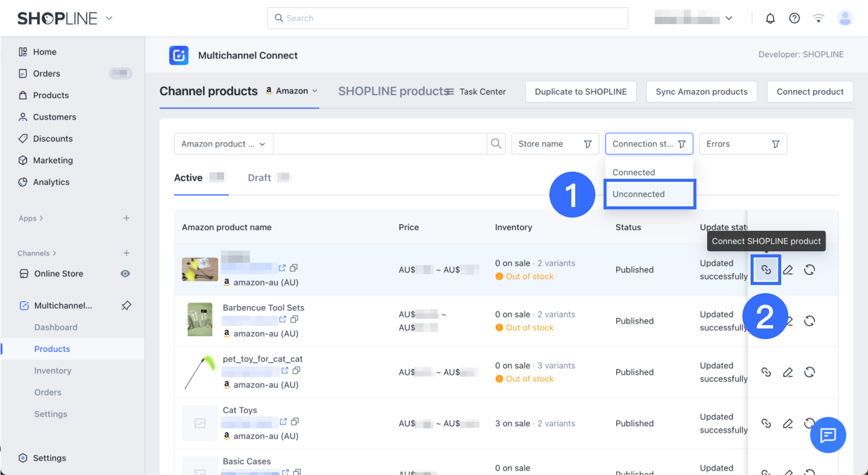Toggle Online Store visibility eye icon
The width and height of the screenshot is (868, 475).
pyautogui.click(x=125, y=274)
